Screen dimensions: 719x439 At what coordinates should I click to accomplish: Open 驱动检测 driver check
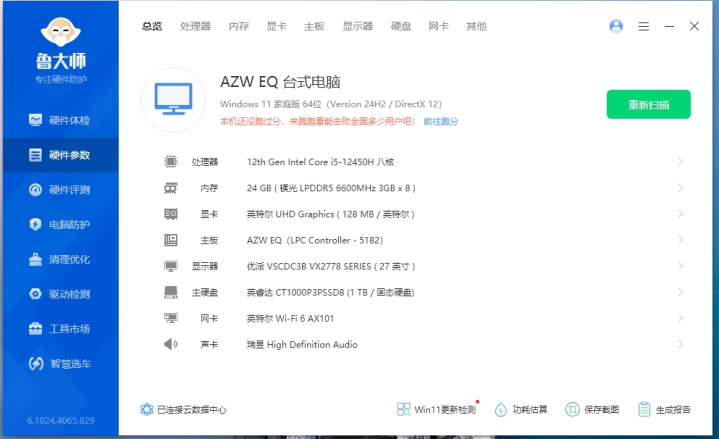[x=59, y=294]
